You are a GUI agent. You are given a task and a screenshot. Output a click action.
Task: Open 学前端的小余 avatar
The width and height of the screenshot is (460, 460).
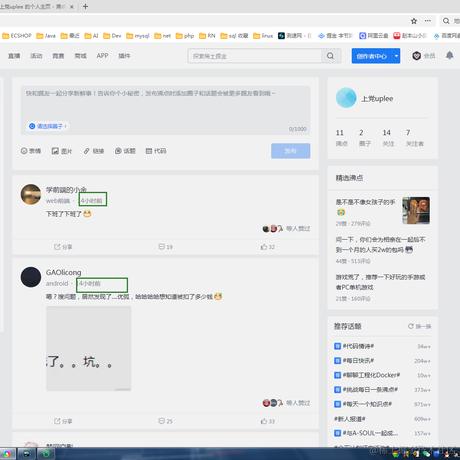31,194
